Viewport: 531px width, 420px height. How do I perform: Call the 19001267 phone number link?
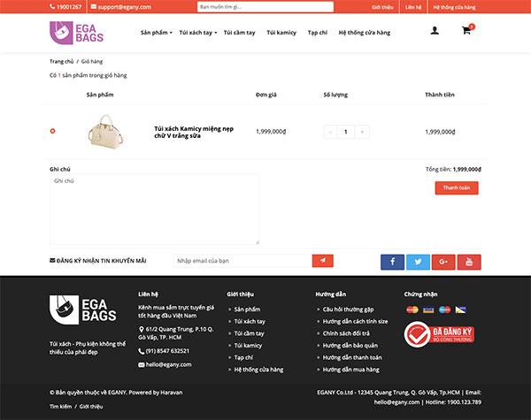coord(65,7)
